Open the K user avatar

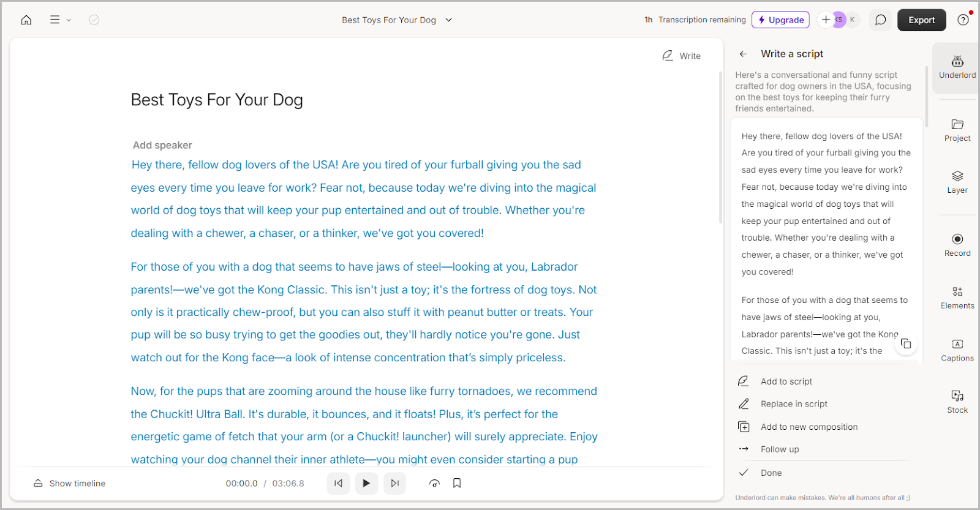pyautogui.click(x=852, y=20)
